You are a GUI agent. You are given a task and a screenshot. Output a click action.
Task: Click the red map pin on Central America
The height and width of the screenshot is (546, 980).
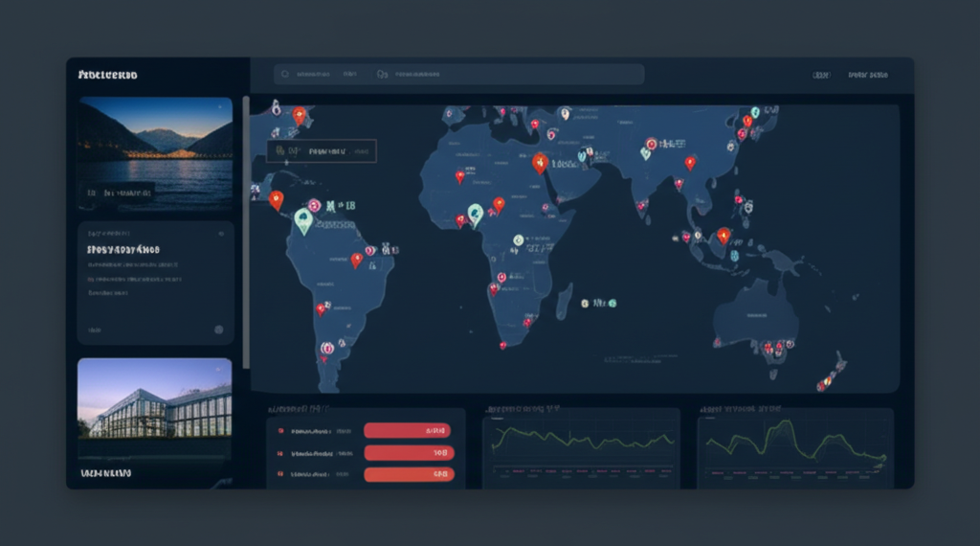click(277, 199)
